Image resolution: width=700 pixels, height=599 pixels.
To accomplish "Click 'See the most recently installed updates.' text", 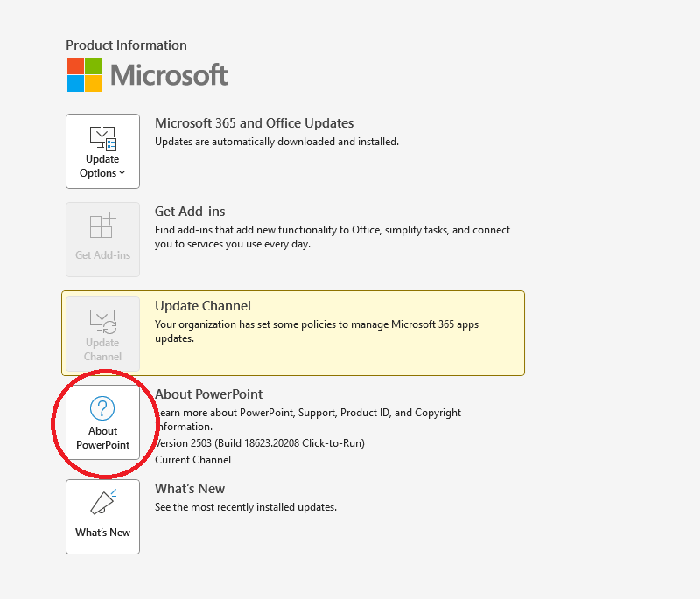I will click(246, 507).
